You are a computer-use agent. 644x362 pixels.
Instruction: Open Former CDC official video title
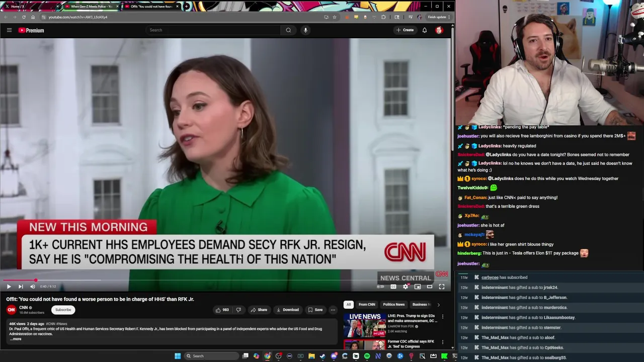tap(411, 344)
